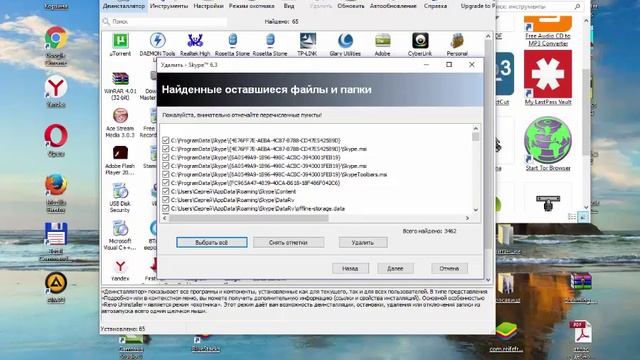Click the horizontal scrollbar thumb in files list
The image size is (640, 360).
(x=249, y=218)
